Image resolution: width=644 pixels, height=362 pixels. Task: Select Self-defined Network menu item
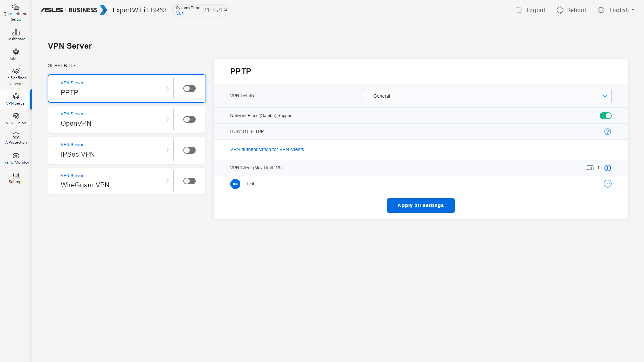pyautogui.click(x=16, y=77)
